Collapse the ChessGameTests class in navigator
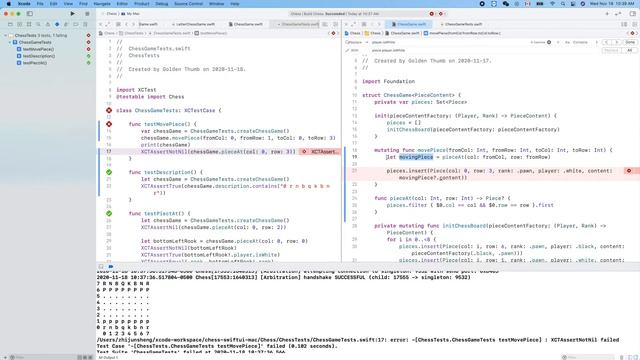Viewport: 640px width, 360px height. pos(10,42)
